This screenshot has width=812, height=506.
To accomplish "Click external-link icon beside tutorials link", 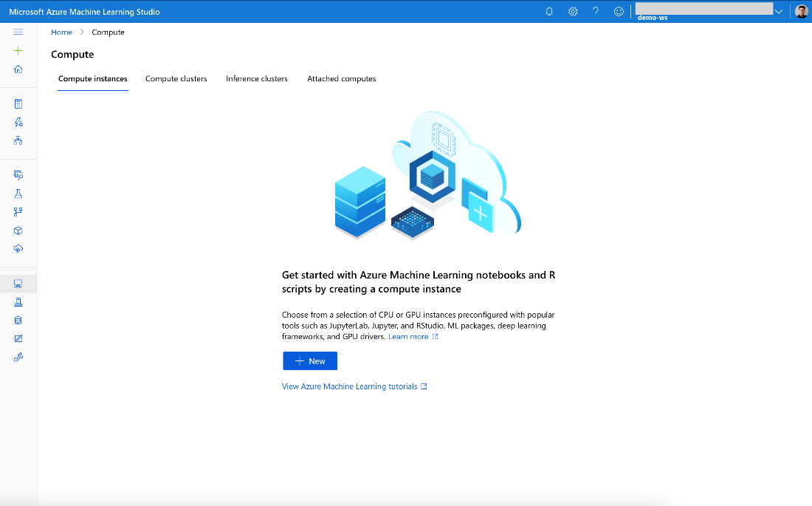I will pyautogui.click(x=424, y=386).
